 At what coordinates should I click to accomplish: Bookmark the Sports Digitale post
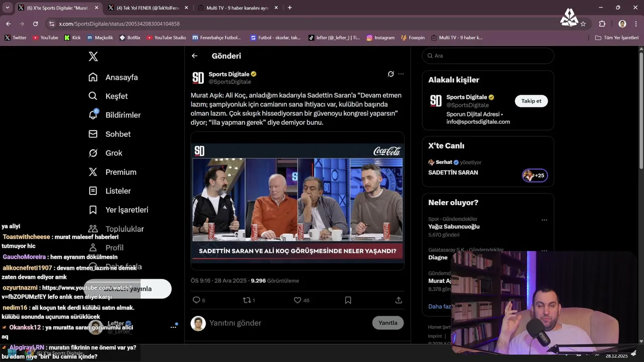click(348, 300)
